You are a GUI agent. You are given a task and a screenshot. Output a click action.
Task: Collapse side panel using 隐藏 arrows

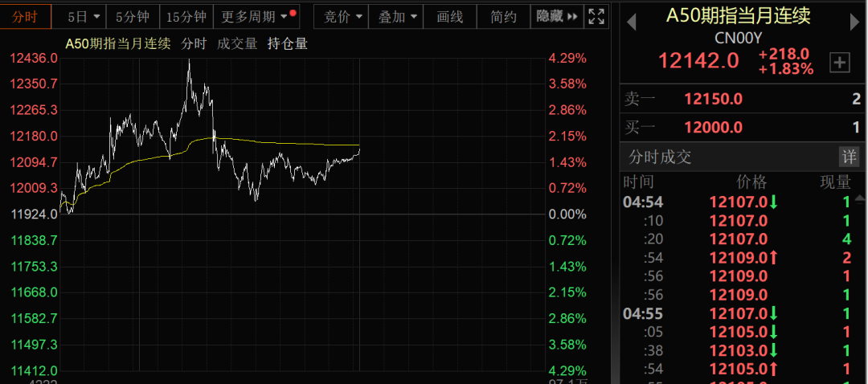point(558,16)
